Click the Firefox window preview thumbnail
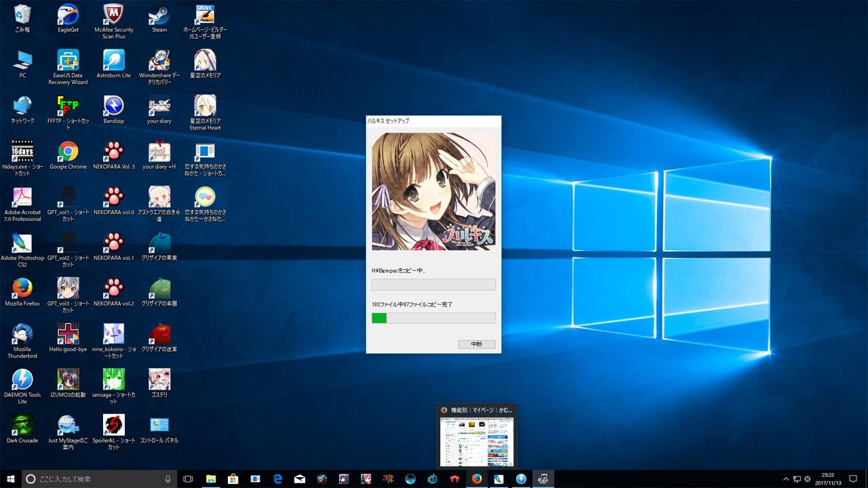This screenshot has width=868, height=488. [x=477, y=441]
